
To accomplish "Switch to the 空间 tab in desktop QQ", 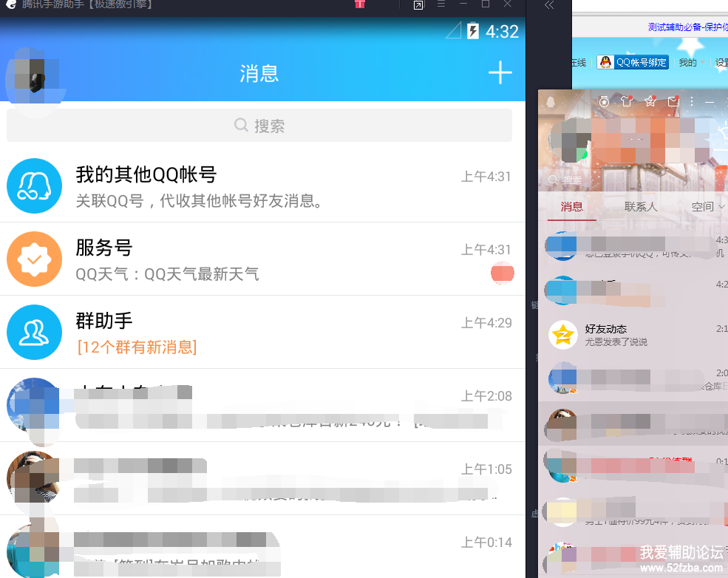I will 702,207.
